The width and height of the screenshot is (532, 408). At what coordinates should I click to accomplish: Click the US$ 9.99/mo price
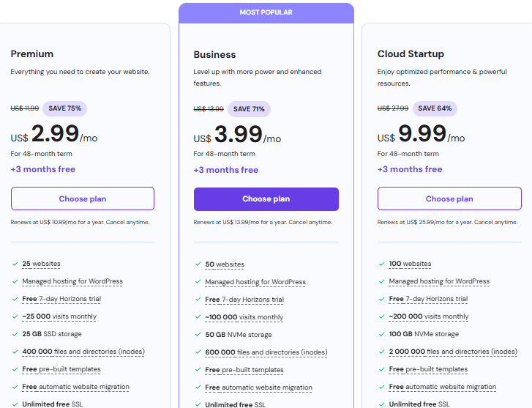[x=421, y=134]
